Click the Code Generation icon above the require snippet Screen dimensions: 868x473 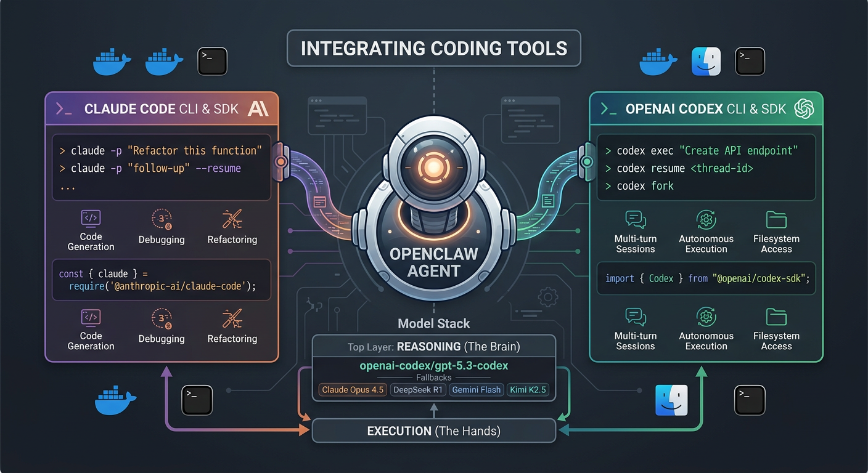point(91,218)
